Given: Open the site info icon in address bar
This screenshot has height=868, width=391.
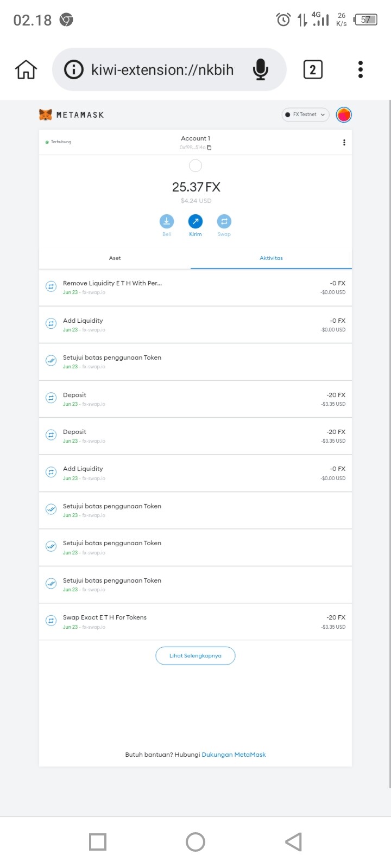Looking at the screenshot, I should coord(74,69).
